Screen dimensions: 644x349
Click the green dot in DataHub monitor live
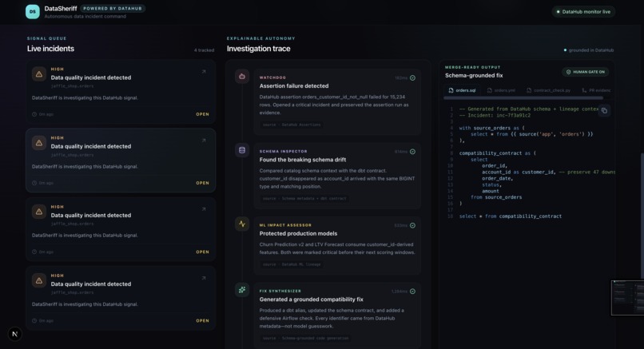click(x=558, y=12)
